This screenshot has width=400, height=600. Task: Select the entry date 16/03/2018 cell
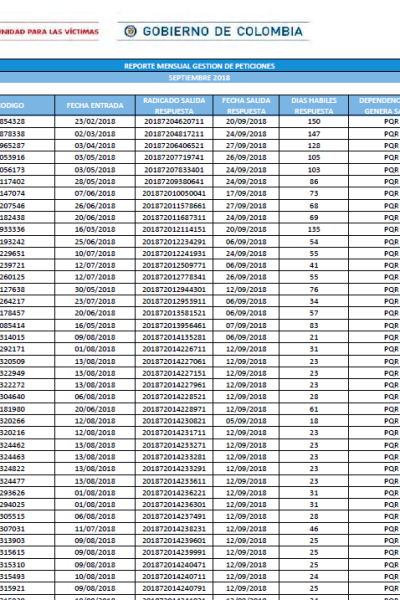pos(95,230)
